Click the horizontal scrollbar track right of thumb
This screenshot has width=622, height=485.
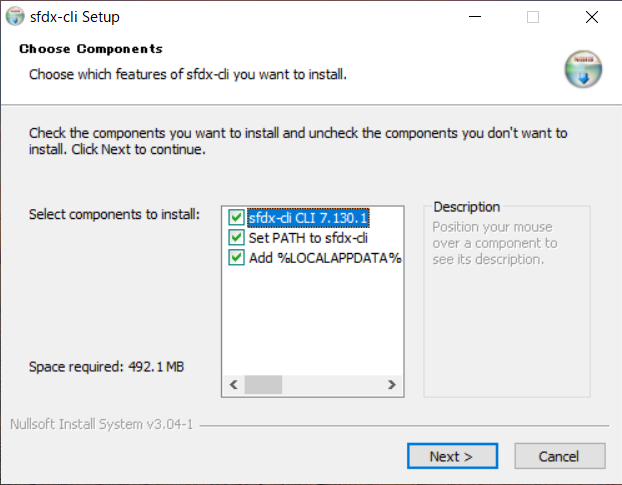[332, 384]
